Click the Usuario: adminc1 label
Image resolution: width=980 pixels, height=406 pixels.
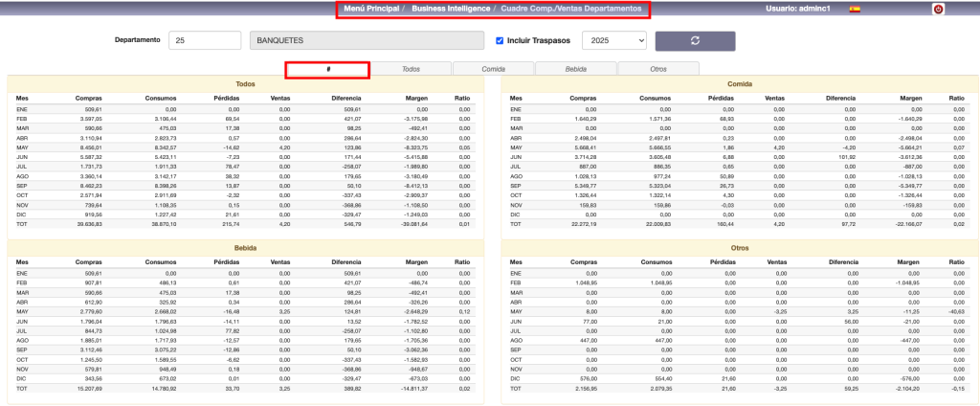799,10
